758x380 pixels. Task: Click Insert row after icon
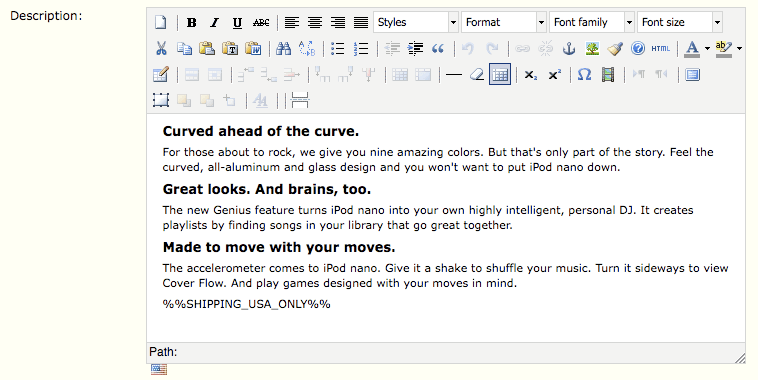pyautogui.click(x=268, y=74)
